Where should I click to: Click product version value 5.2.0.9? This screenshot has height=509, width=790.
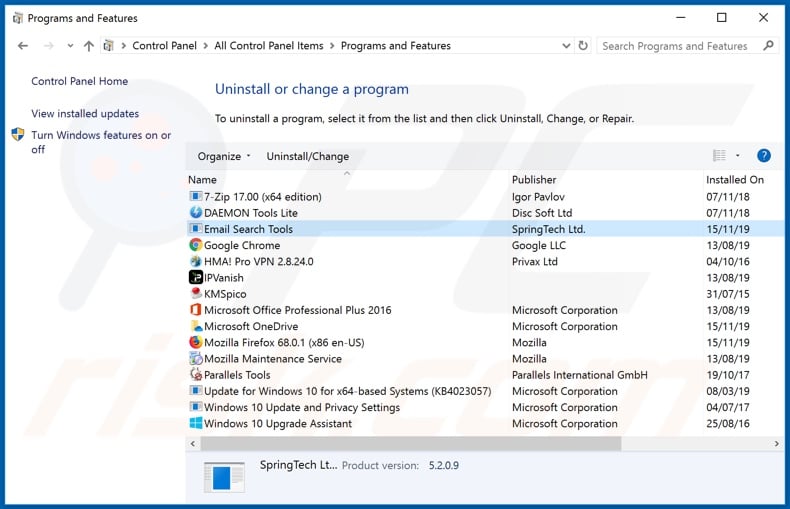(443, 465)
